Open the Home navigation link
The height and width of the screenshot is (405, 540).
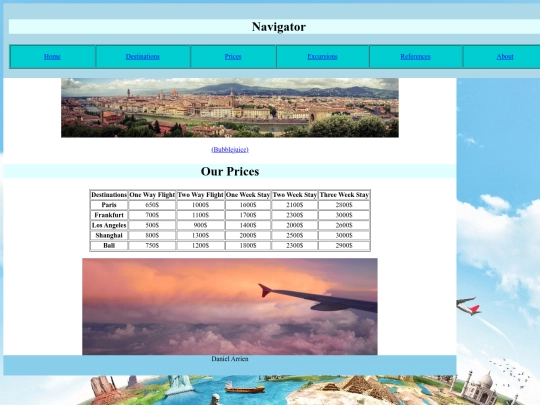[x=52, y=56]
